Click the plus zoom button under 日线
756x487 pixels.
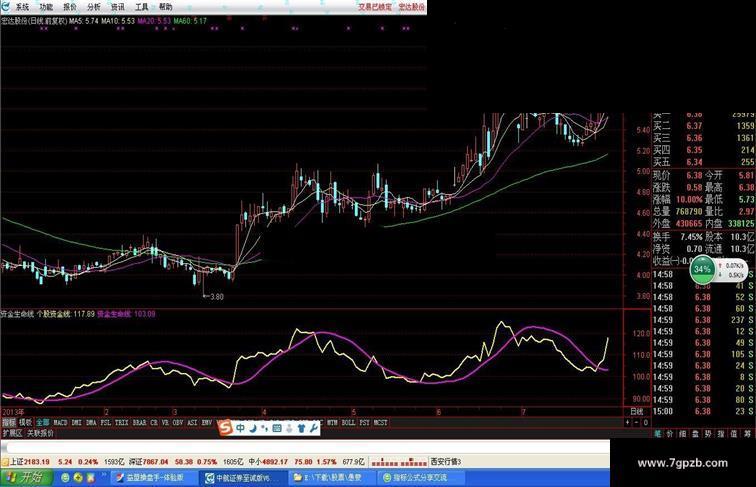tap(627, 422)
